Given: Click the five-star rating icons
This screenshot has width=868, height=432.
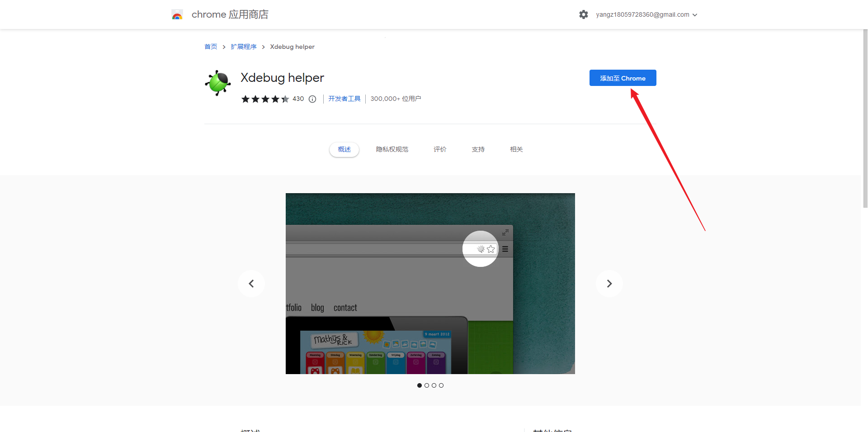Looking at the screenshot, I should coord(265,99).
